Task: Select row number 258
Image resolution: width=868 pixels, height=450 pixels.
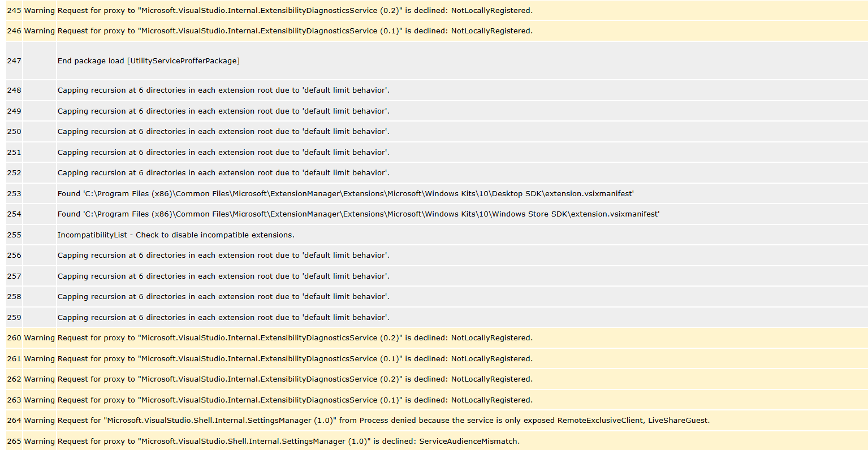Action: pyautogui.click(x=14, y=297)
